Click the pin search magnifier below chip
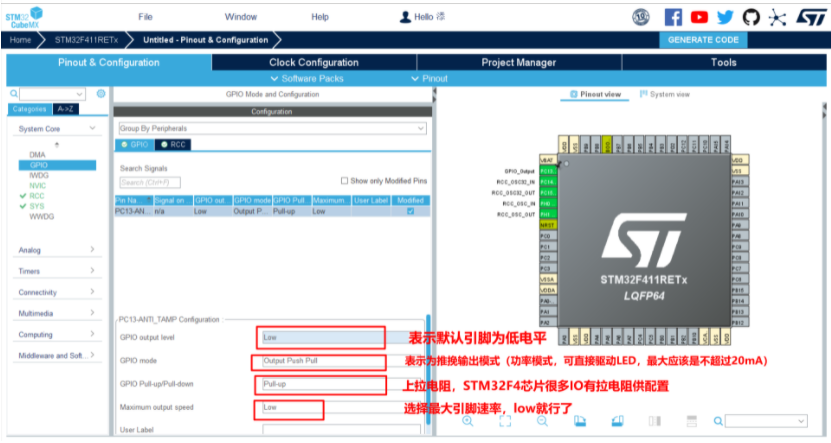Image resolution: width=831 pixels, height=443 pixels. pos(718,421)
